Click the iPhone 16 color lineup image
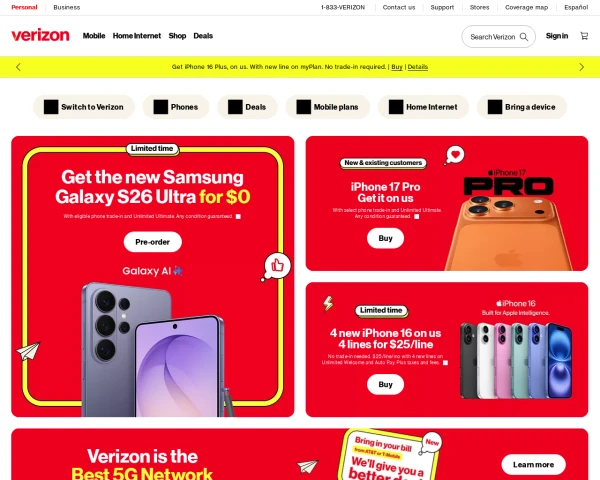 [x=515, y=361]
